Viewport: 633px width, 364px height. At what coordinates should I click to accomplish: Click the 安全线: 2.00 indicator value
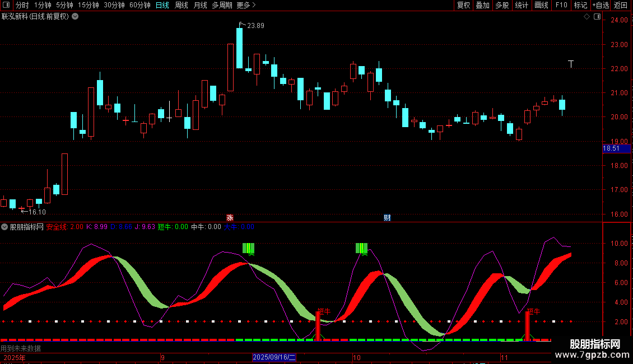tap(64, 227)
